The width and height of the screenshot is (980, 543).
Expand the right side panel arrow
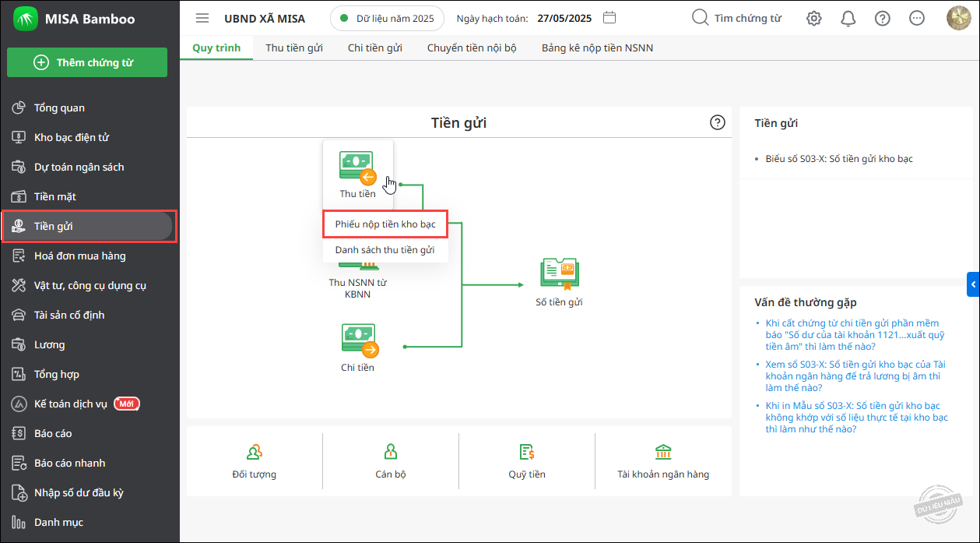974,285
